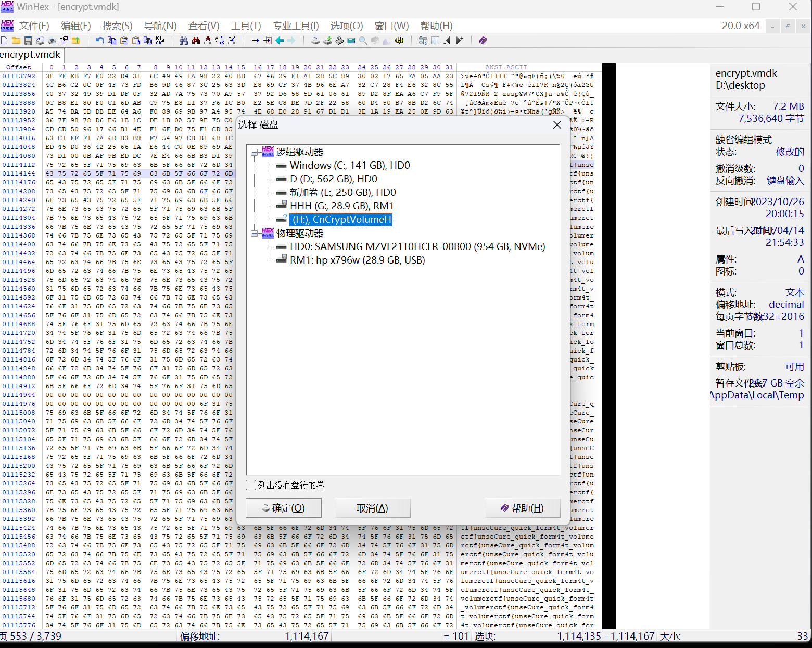Open the 选项(O) menu

coord(347,26)
